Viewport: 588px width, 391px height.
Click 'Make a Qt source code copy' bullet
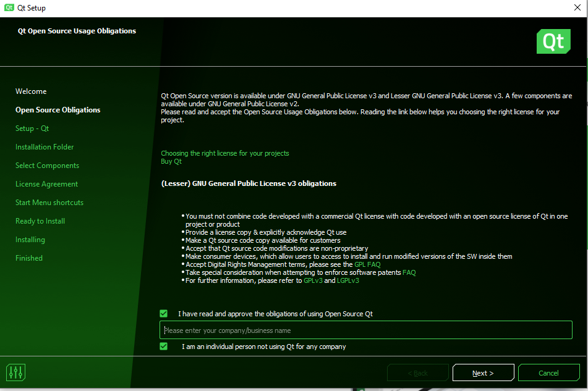pyautogui.click(x=263, y=240)
